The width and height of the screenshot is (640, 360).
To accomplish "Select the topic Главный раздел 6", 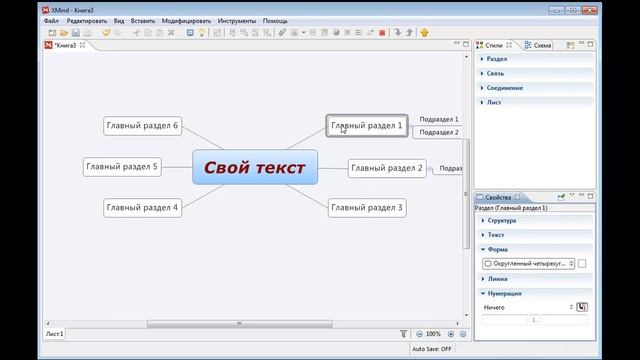I will 142,126.
